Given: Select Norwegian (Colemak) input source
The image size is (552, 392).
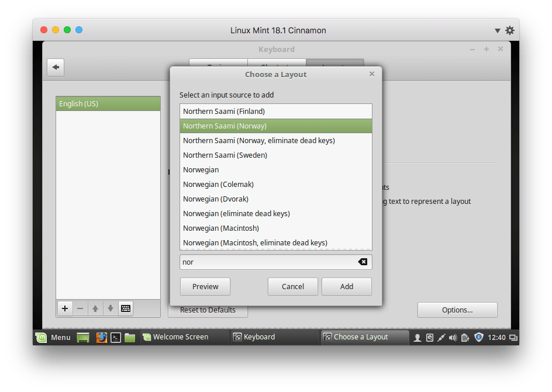Looking at the screenshot, I should (x=218, y=184).
